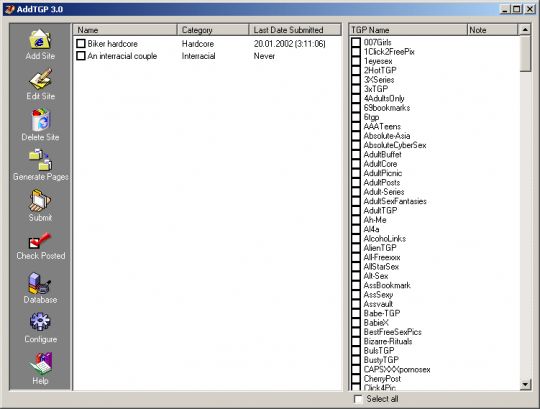Click the TGP list scroll down arrow
540x409 pixels.
(525, 384)
